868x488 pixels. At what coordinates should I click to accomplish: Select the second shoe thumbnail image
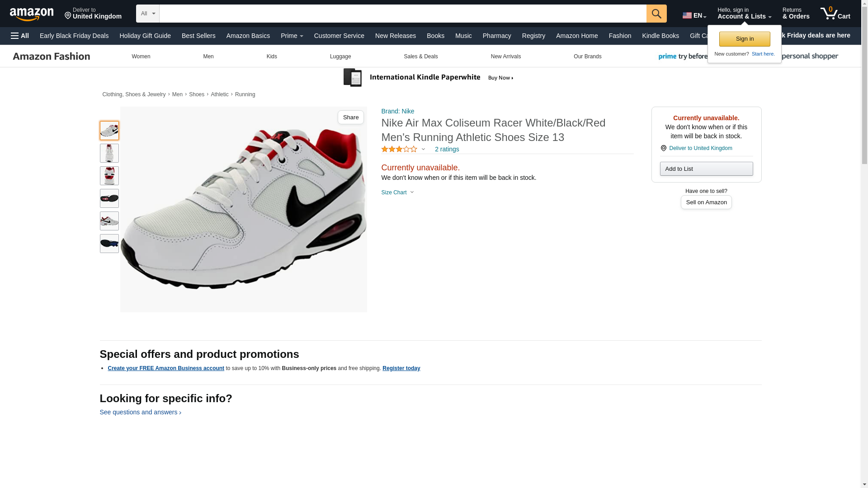109,153
